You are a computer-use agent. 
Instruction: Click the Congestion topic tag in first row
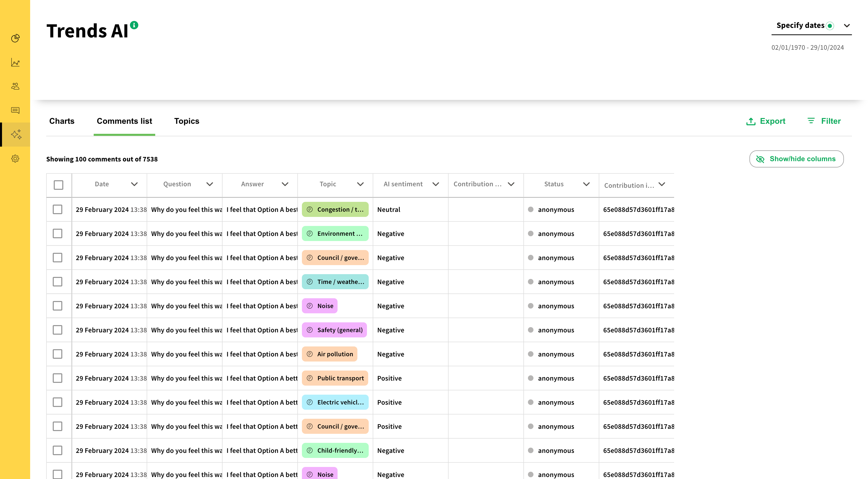tap(335, 209)
